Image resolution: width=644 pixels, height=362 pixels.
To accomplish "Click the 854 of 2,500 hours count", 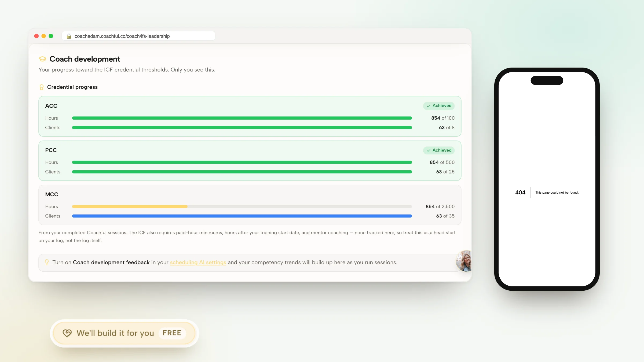I will 440,206.
